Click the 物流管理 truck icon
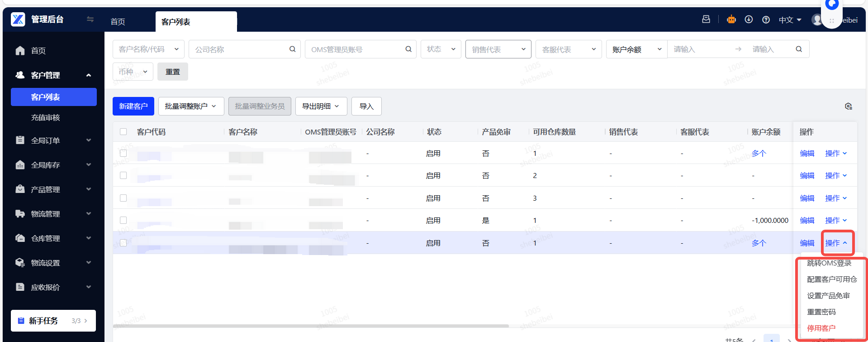The width and height of the screenshot is (868, 342). pyautogui.click(x=20, y=213)
